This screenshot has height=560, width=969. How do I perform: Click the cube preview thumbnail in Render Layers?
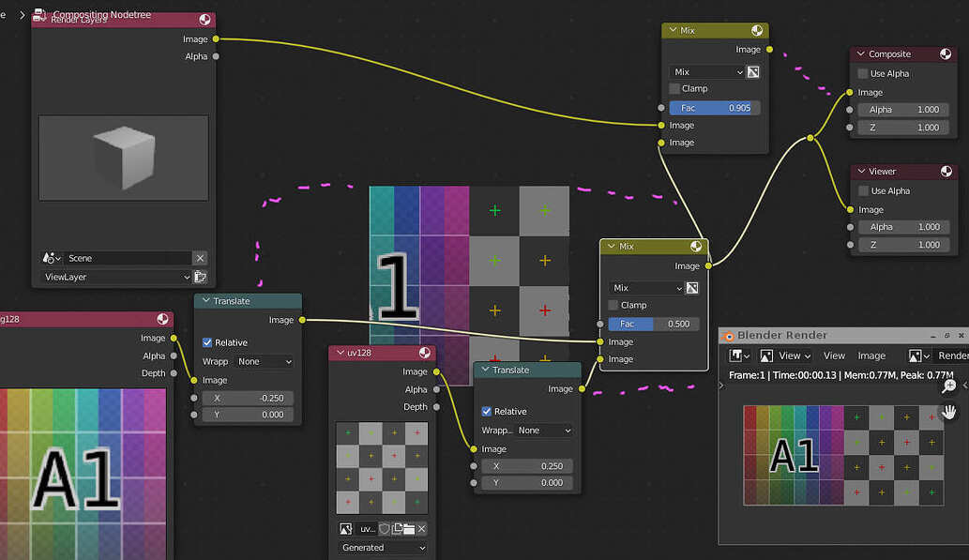click(x=124, y=158)
